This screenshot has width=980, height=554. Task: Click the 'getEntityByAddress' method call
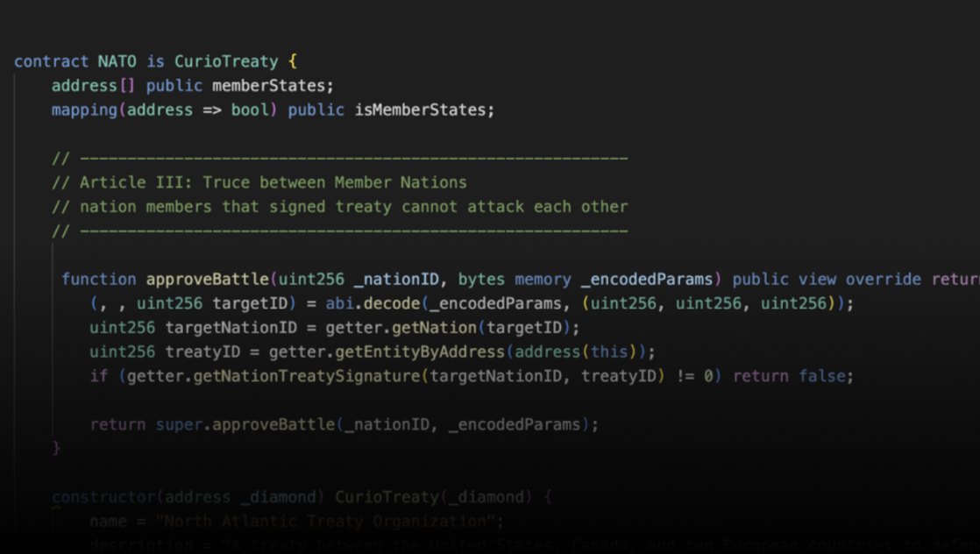[x=419, y=352]
